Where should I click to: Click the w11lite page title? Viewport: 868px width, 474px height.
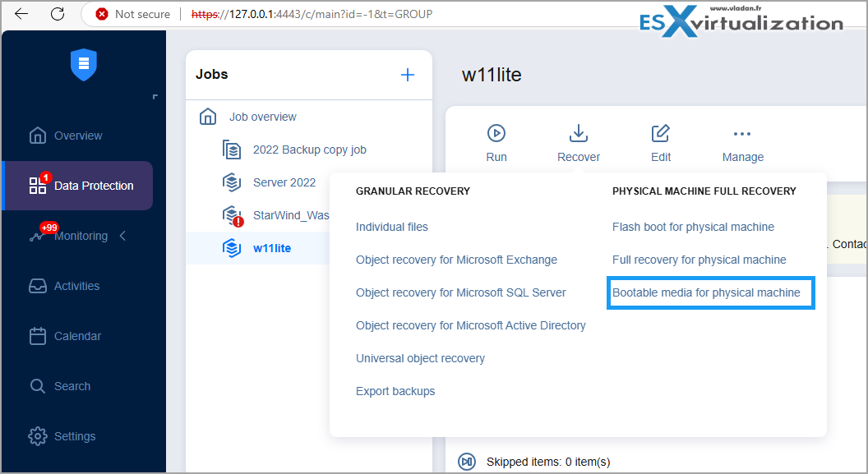(x=492, y=75)
